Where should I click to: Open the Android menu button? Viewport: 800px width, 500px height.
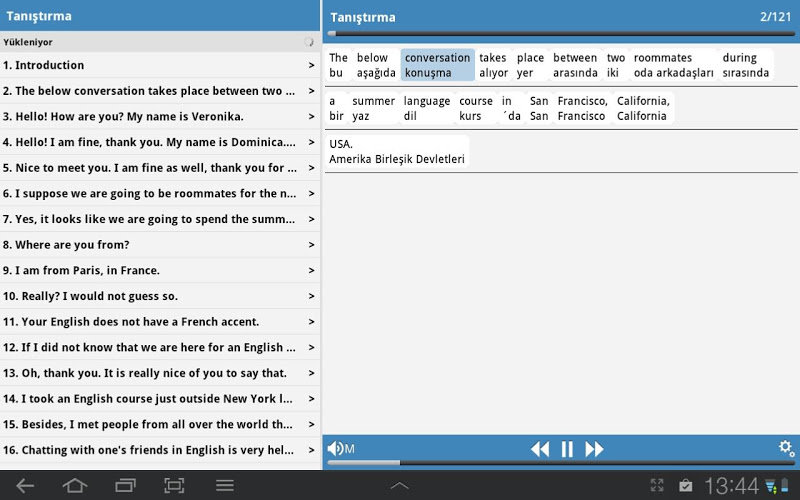(x=225, y=486)
